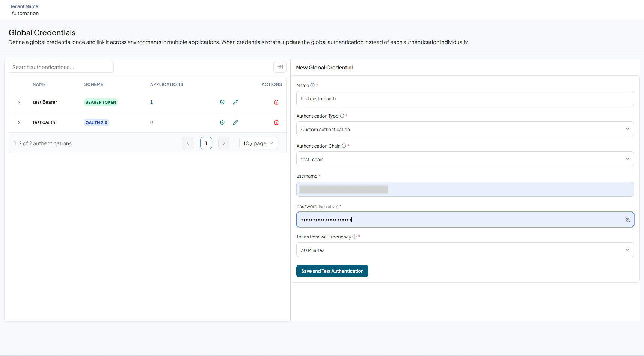The image size is (644, 356).
Task: Click the New Global Credential title
Action: (x=324, y=68)
